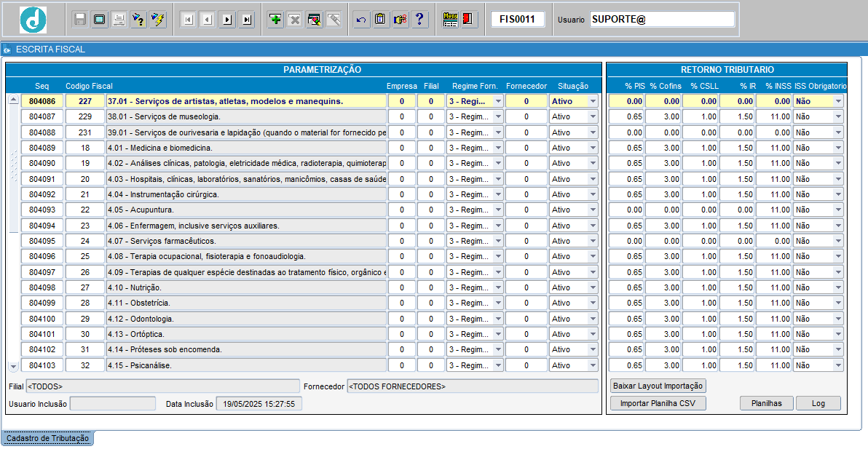Viewport: 868px width, 449px height.
Task: Click the Data Inclusão field
Action: 259,404
